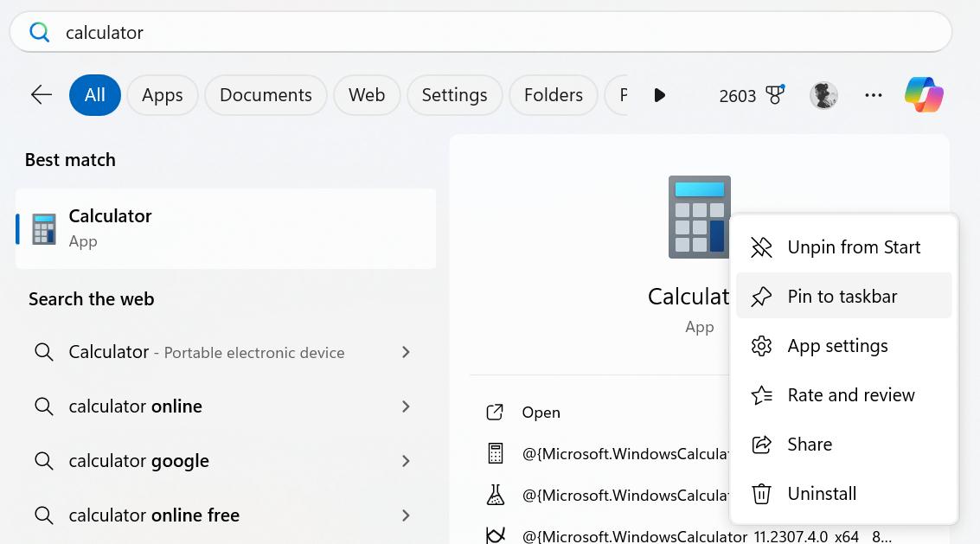Open App settings from context menu
Viewport: 980px width, 544px height.
click(837, 345)
